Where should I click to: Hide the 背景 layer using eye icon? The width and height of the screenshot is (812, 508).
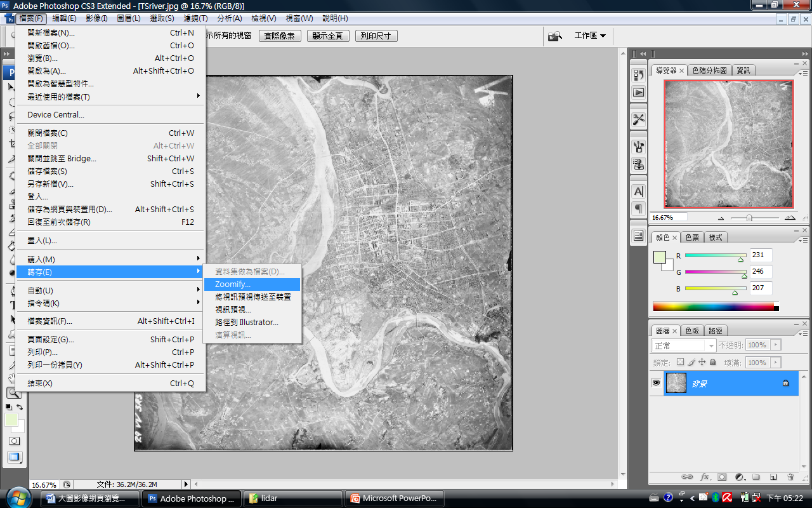pos(656,383)
